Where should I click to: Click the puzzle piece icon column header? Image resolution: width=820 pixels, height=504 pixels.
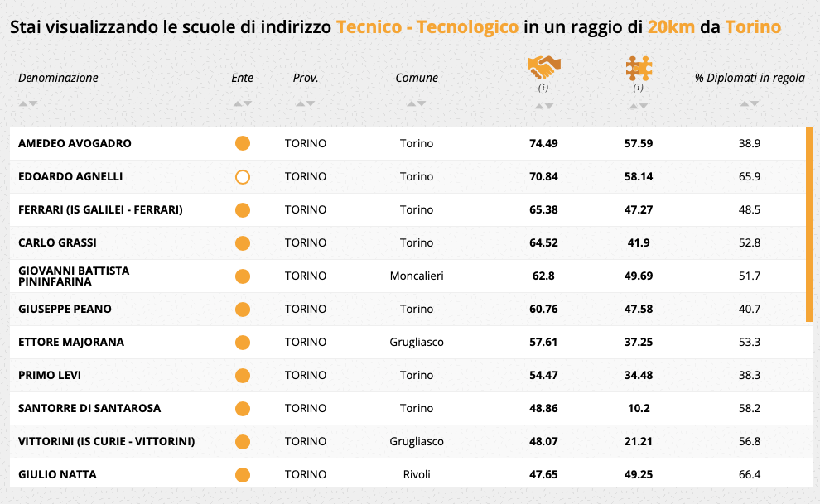point(639,67)
